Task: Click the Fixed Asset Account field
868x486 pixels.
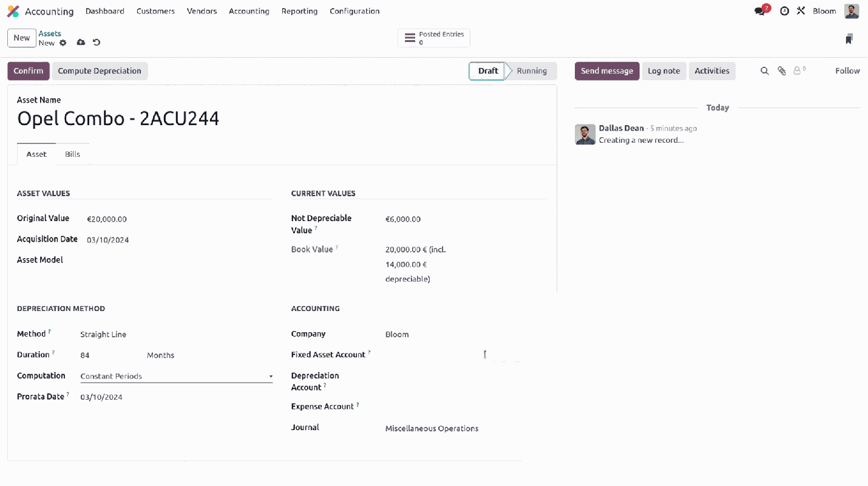Action: [x=449, y=355]
